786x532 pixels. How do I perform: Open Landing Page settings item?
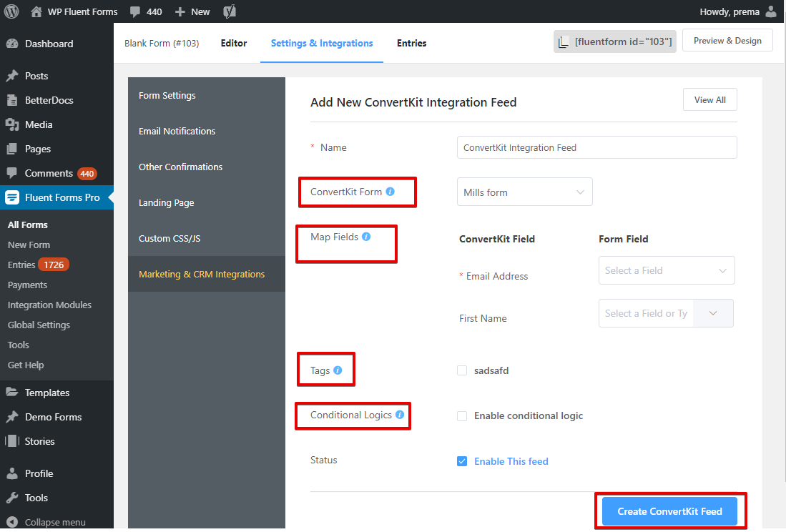[207, 203]
